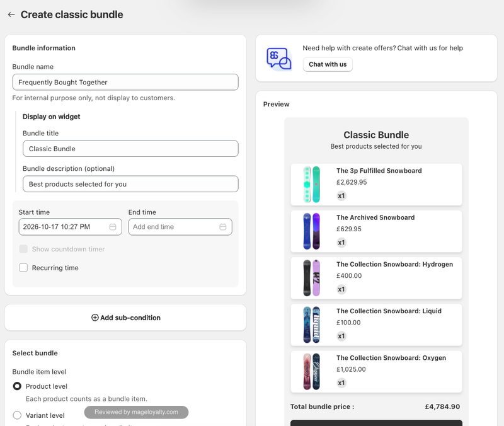Image resolution: width=504 pixels, height=426 pixels.
Task: Click the Oxygen snowboard thumbnail
Action: tap(312, 372)
